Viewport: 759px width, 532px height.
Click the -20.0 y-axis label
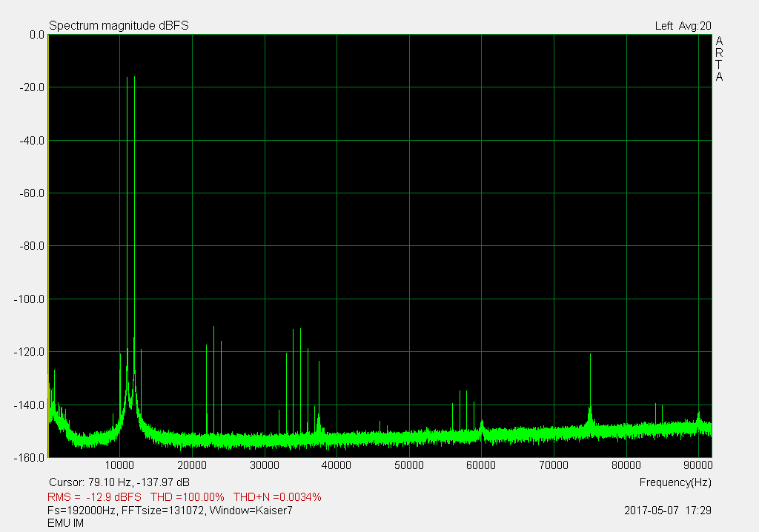pos(32,87)
